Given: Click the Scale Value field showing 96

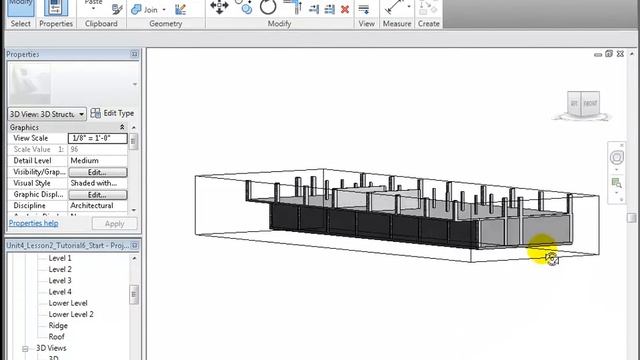Looking at the screenshot, I should click(x=98, y=149).
